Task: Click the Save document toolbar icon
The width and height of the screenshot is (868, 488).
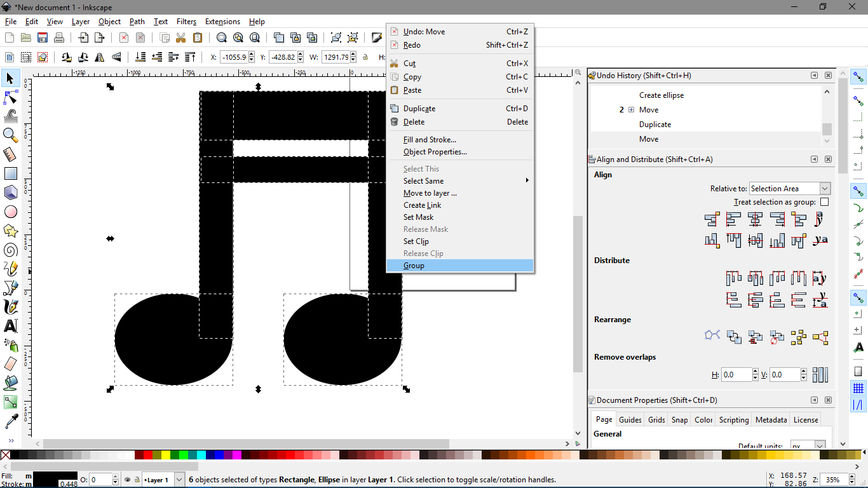Action: [x=43, y=37]
